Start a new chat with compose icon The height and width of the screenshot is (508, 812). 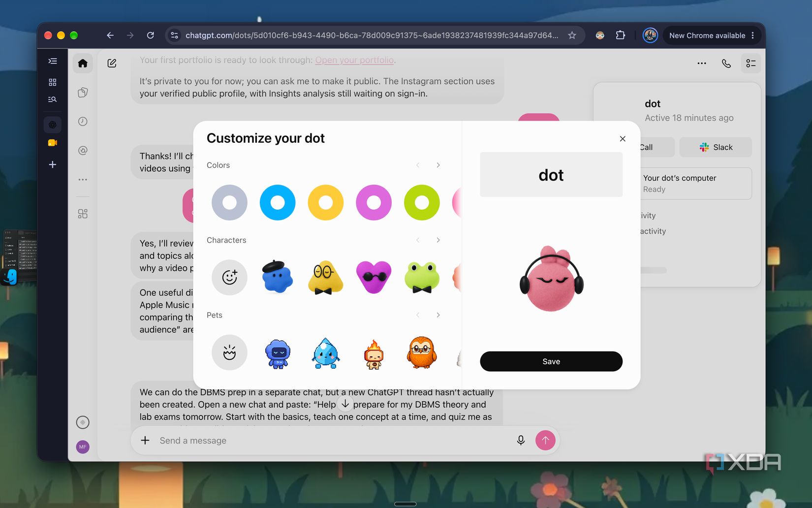pos(112,63)
